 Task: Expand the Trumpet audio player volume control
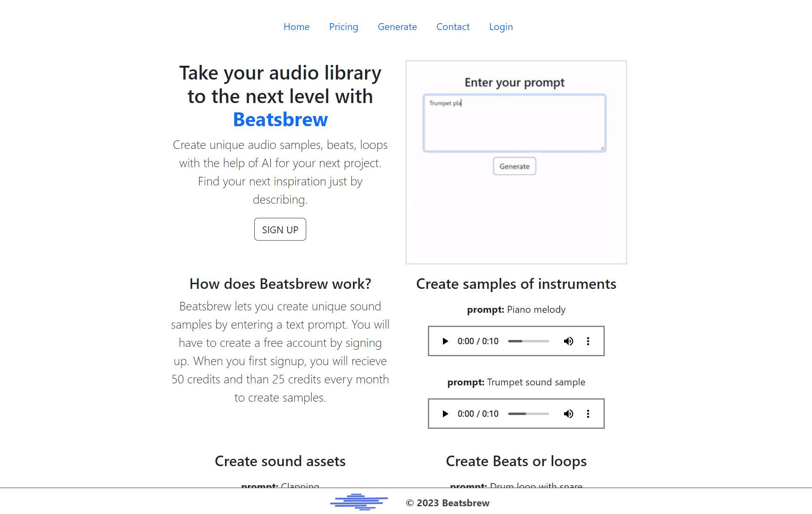[568, 414]
